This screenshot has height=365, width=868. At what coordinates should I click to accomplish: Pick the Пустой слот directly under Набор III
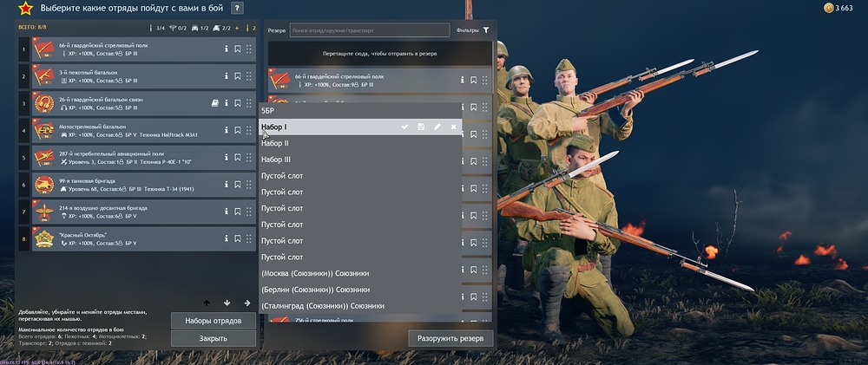(360, 176)
